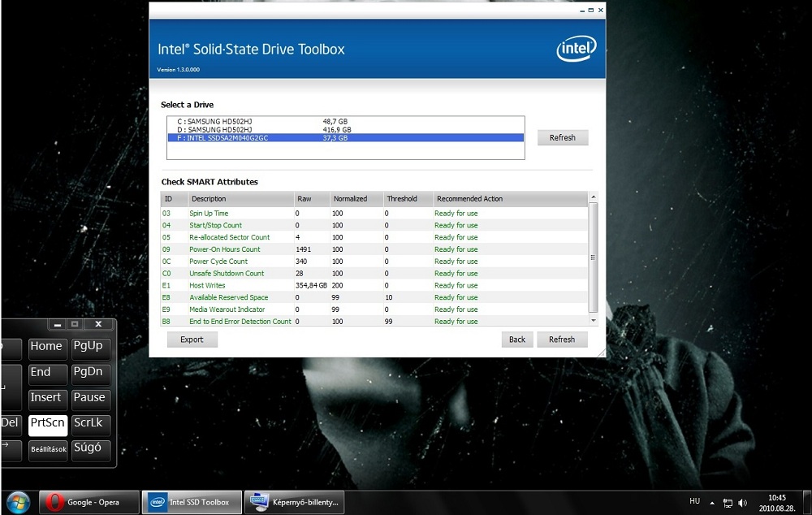Image resolution: width=812 pixels, height=515 pixels.
Task: Select the Spin Up Time attribute row
Action: (x=374, y=213)
